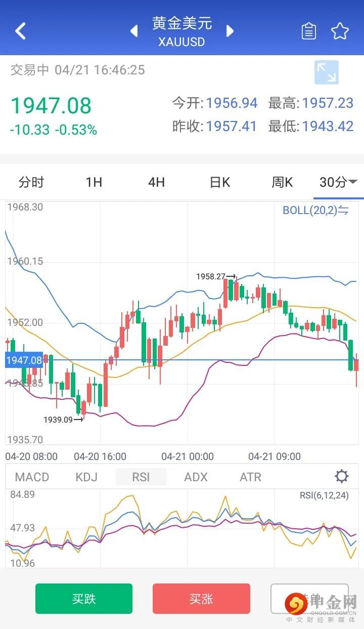Open the 日K daily chart tab
The image size is (364, 629).
click(x=220, y=182)
